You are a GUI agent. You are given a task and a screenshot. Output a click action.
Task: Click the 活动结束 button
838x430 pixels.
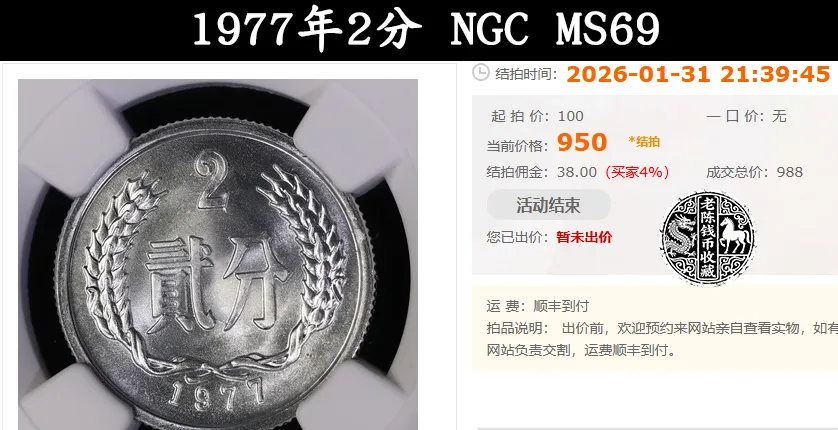pos(548,205)
